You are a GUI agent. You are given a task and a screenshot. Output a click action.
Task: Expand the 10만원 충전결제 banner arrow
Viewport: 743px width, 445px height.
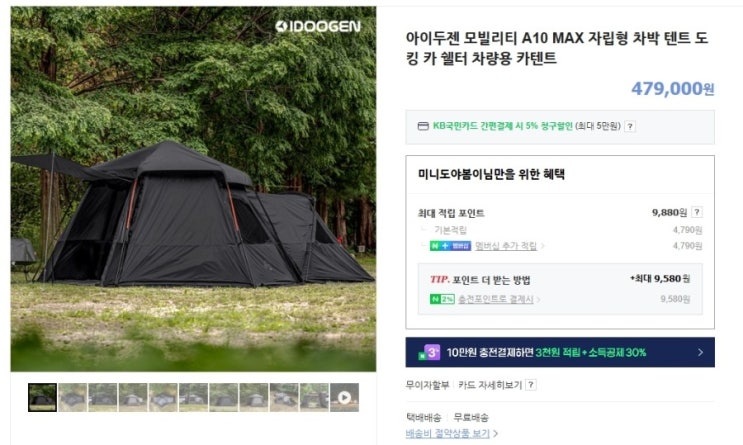700,353
